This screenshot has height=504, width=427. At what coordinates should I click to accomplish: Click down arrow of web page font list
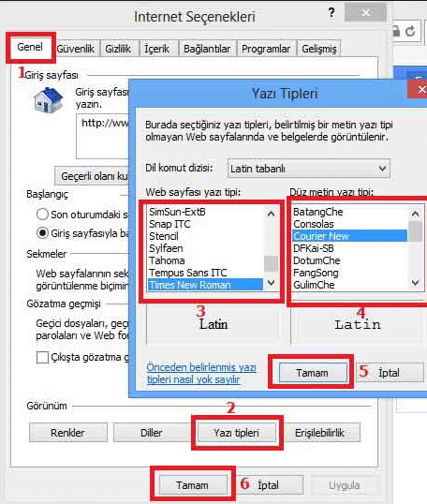pos(272,283)
